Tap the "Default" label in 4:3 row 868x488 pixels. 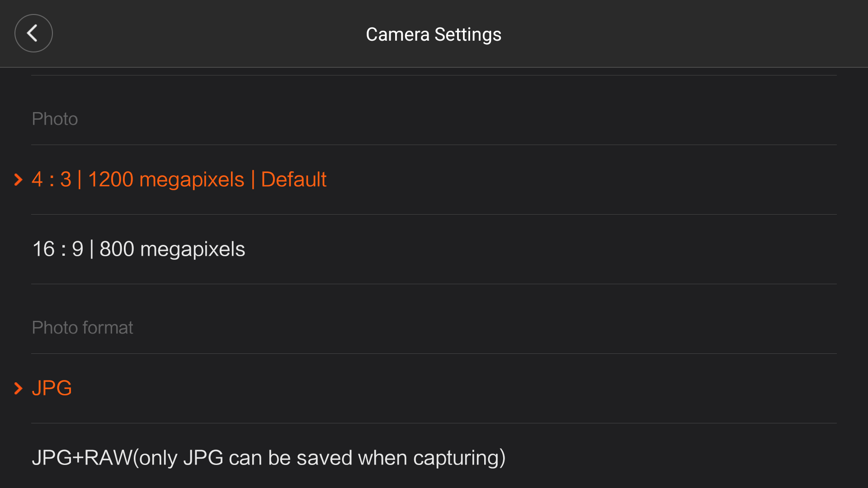293,180
